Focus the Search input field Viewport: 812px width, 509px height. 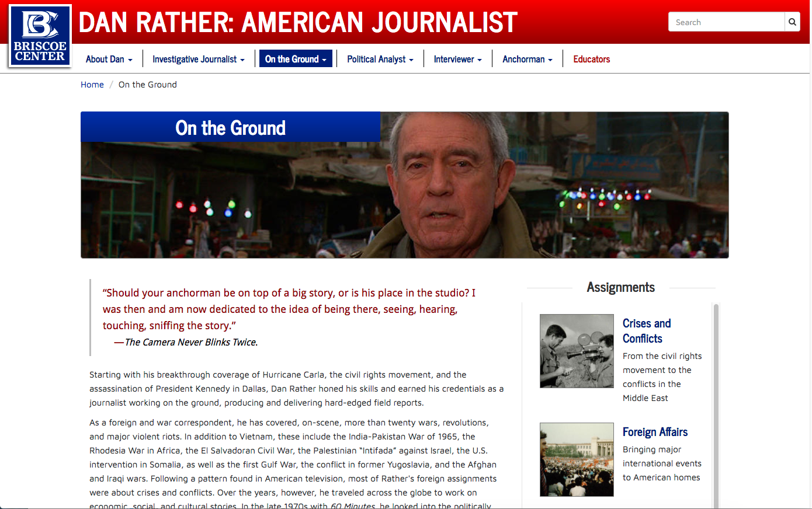(x=726, y=22)
